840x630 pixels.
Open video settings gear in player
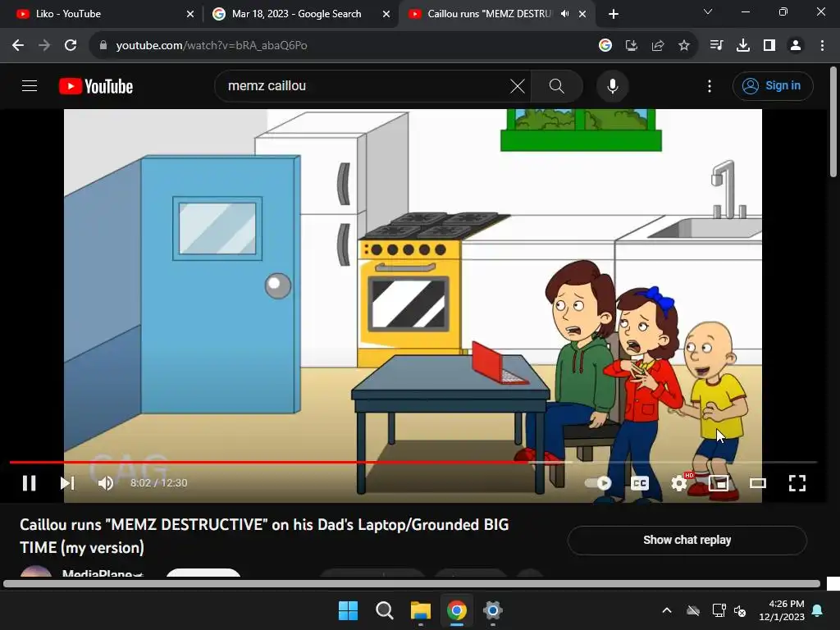tap(678, 483)
